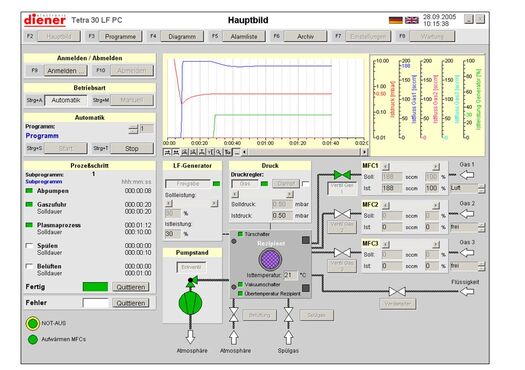The width and height of the screenshot is (525, 370).
Task: Click the purple plasma chamber window
Action: click(270, 259)
